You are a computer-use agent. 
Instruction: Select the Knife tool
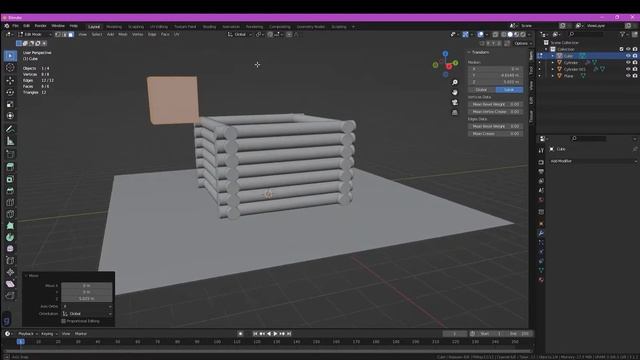tap(10, 214)
